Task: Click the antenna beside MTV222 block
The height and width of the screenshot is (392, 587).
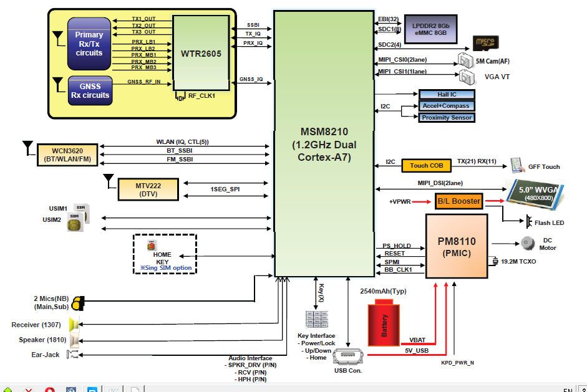Action: pyautogui.click(x=109, y=181)
